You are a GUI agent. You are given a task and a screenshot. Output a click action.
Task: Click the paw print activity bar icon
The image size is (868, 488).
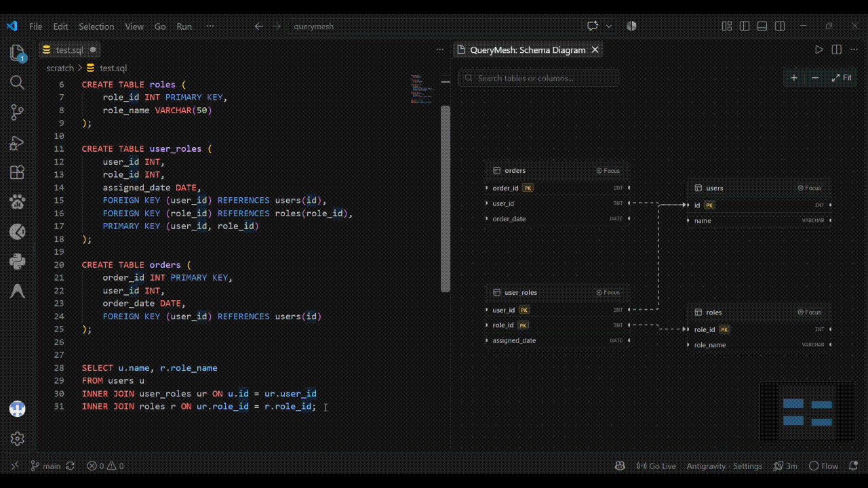(x=18, y=201)
